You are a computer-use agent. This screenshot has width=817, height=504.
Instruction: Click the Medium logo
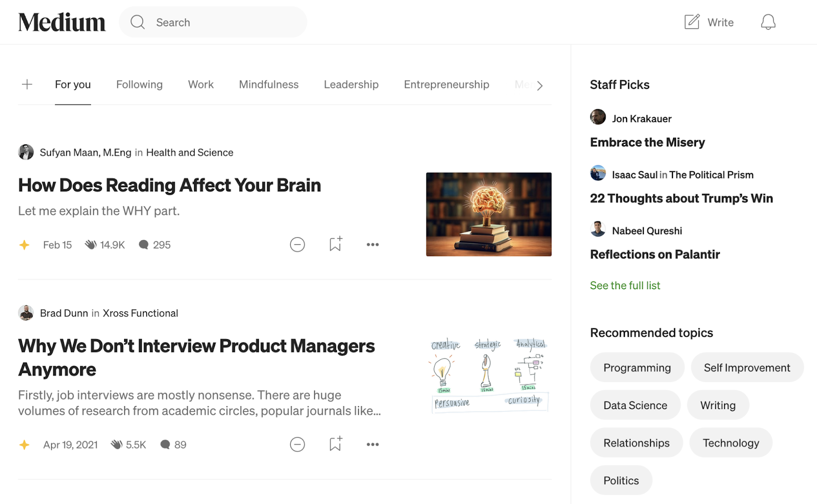coord(62,21)
